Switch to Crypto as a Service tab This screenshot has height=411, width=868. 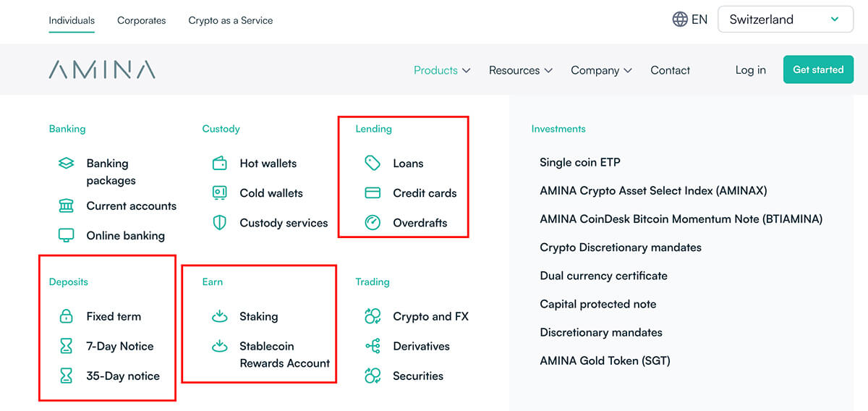tap(231, 20)
